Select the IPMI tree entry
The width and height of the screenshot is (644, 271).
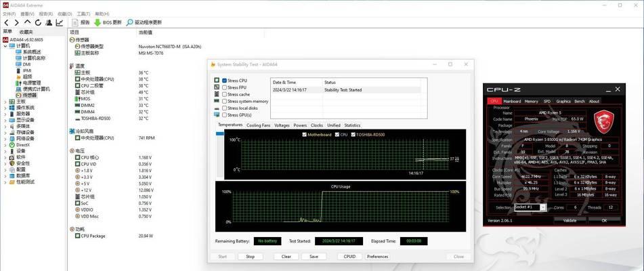pos(27,70)
